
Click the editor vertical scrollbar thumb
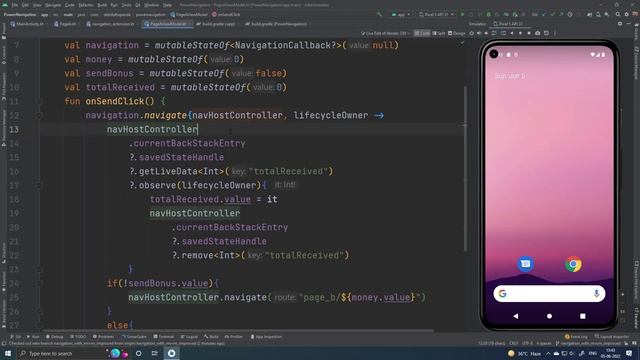coord(465,168)
